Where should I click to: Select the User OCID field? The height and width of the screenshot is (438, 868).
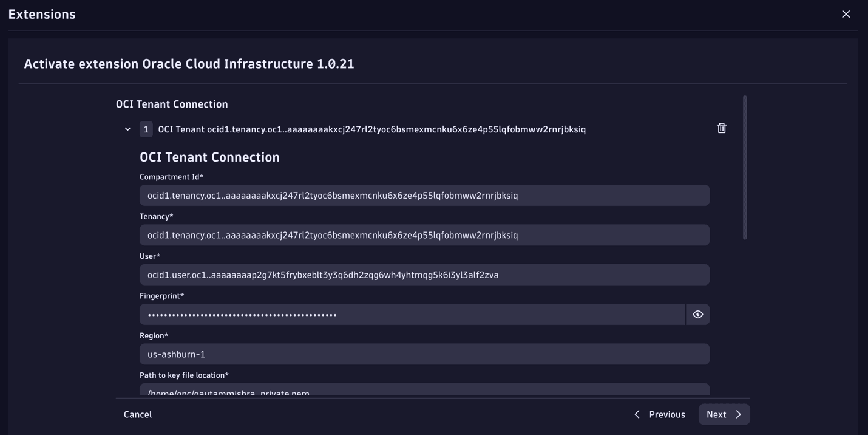tap(425, 275)
